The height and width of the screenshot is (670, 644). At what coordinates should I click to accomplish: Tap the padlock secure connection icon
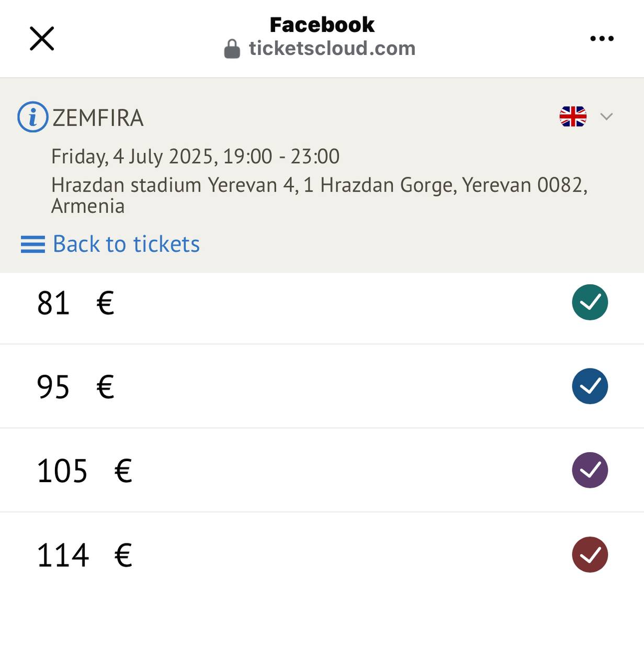(232, 49)
